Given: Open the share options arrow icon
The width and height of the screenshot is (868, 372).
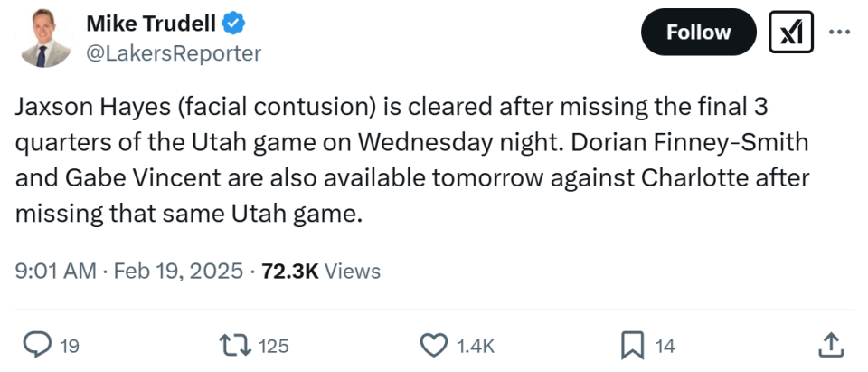Looking at the screenshot, I should [831, 345].
